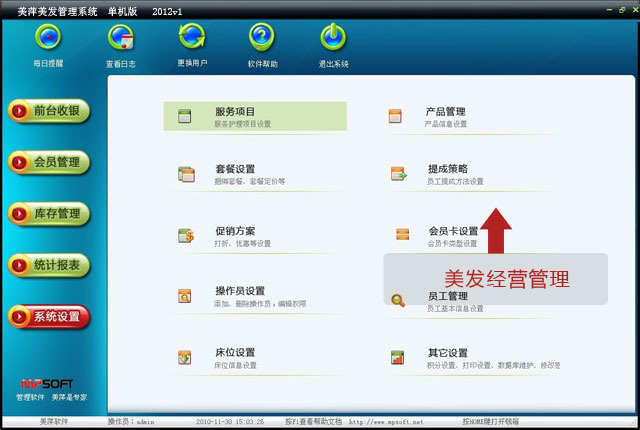This screenshot has height=430, width=640.
Task: Select the 系统设置 system settings sidebar button
Action: [x=49, y=317]
